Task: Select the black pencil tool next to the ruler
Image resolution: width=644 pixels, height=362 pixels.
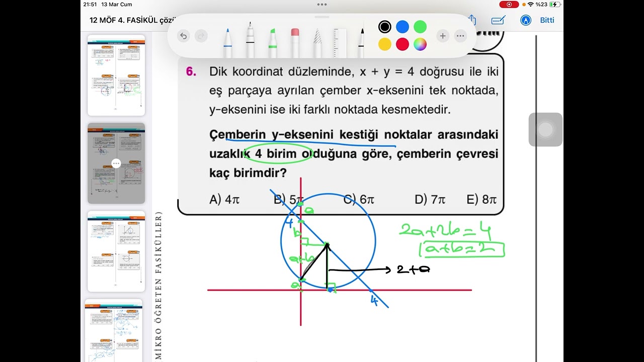Action: point(362,42)
